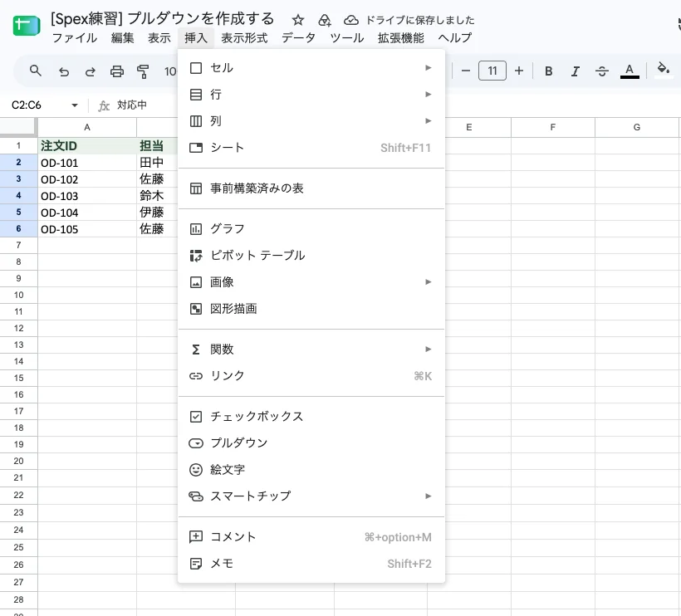The height and width of the screenshot is (616, 681).
Task: Click the 担当 header cell
Action: coord(157,146)
